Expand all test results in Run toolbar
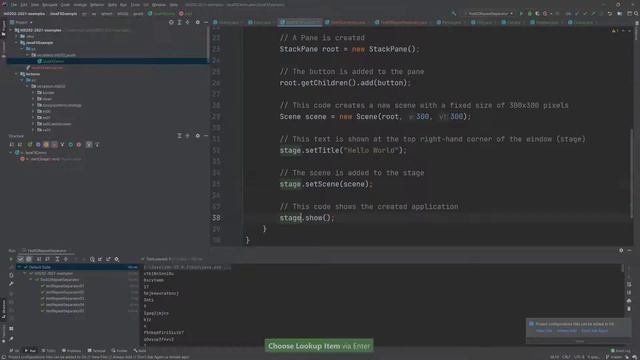The image size is (640, 360). point(58,259)
